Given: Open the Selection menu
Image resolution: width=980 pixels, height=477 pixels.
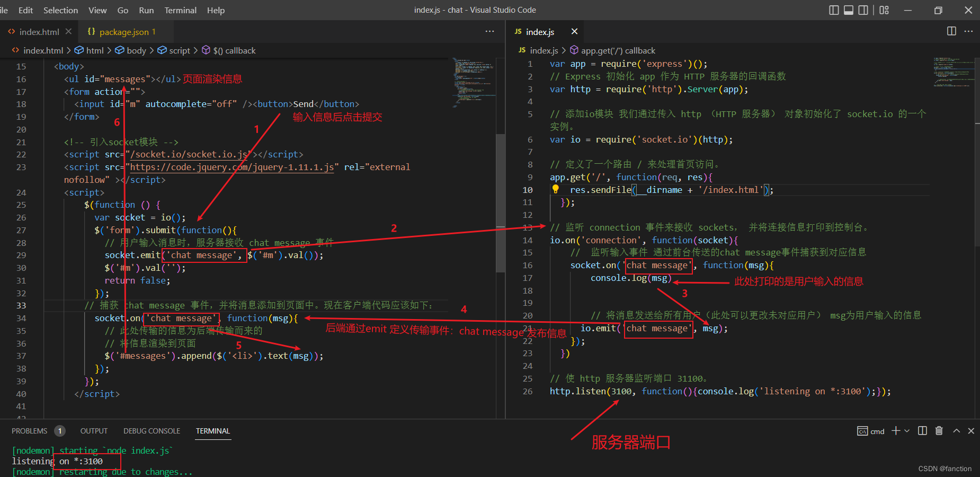Looking at the screenshot, I should tap(60, 10).
